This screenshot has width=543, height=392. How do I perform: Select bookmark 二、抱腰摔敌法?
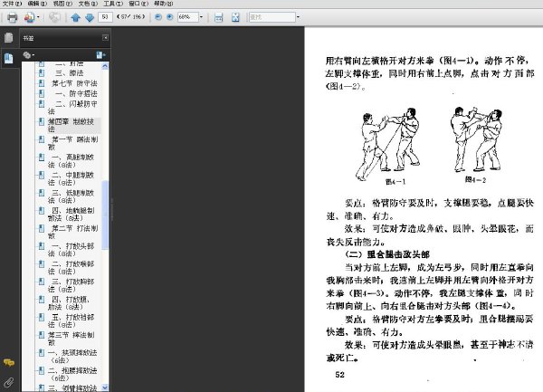[x=72, y=374]
